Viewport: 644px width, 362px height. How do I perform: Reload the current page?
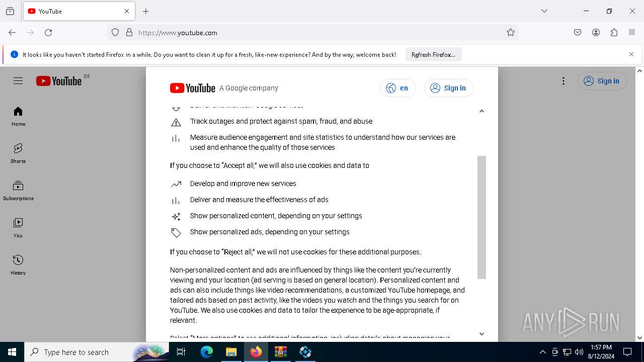coord(48,33)
